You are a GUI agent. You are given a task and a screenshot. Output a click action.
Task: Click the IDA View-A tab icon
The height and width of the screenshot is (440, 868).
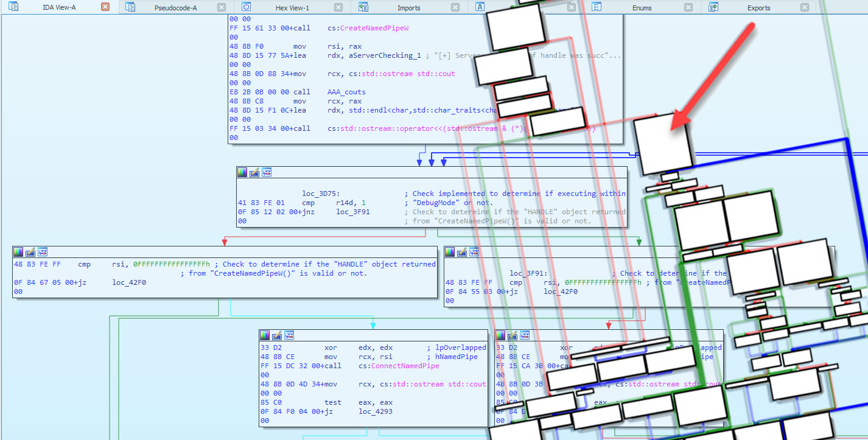click(x=13, y=7)
